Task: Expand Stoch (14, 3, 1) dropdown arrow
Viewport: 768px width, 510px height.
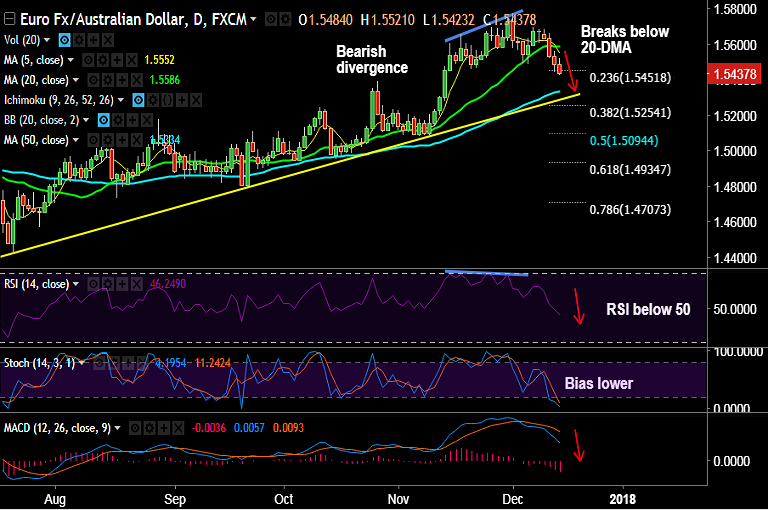Action: [x=82, y=363]
